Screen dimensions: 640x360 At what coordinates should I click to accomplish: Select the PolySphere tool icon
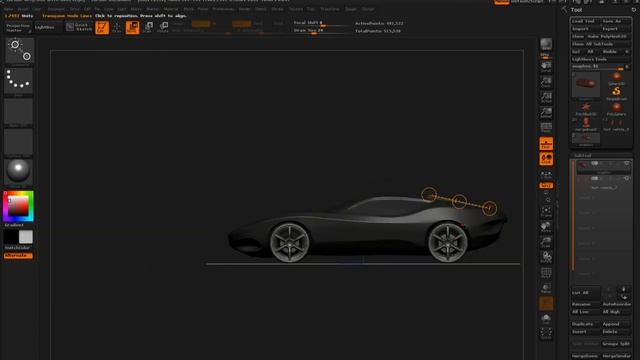[x=616, y=109]
